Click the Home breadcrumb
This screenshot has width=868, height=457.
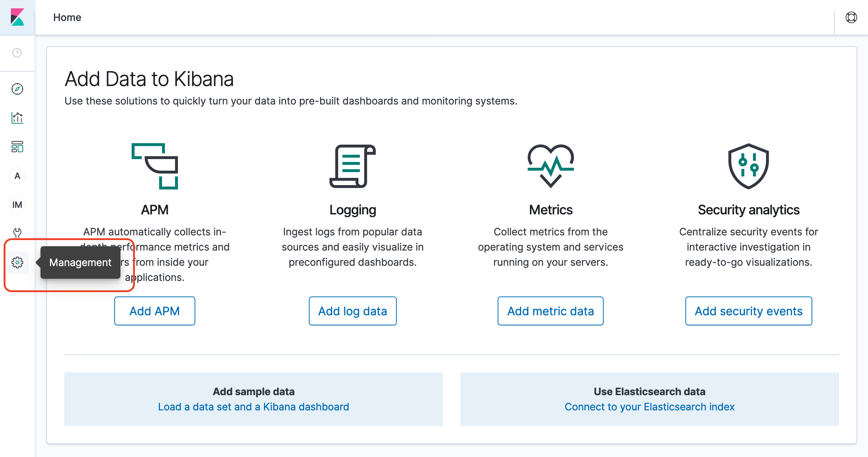pos(67,17)
